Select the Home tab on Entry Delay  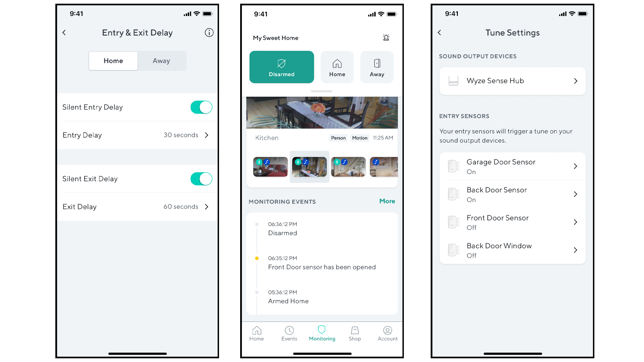(x=114, y=60)
